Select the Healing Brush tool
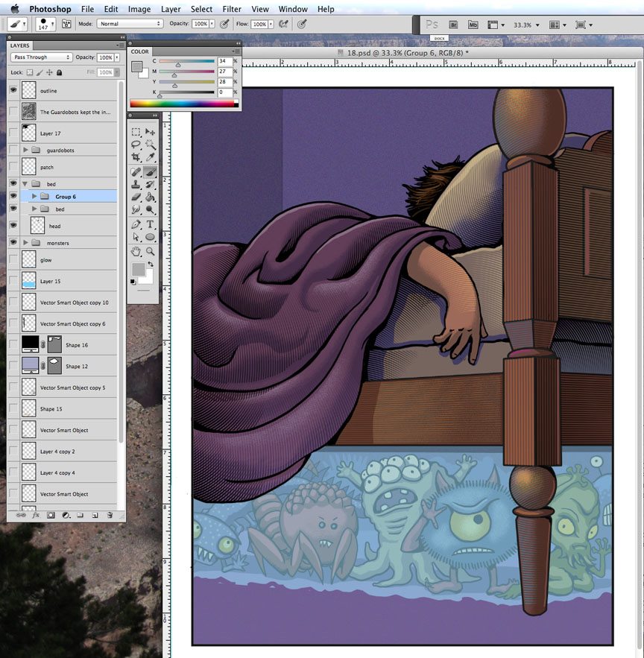The width and height of the screenshot is (644, 658). pyautogui.click(x=136, y=171)
